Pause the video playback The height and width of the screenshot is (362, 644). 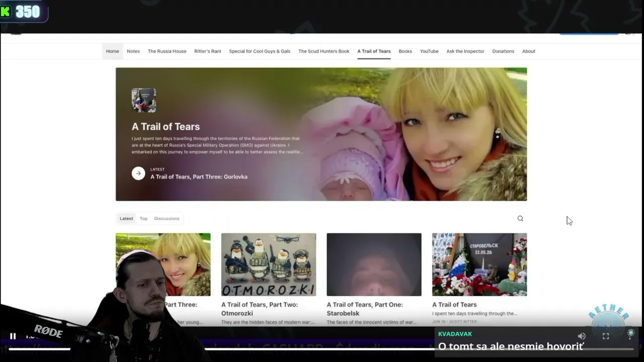coord(13,336)
